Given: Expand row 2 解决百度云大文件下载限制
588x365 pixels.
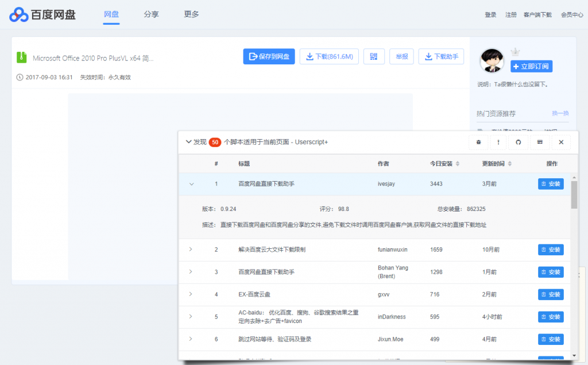Looking at the screenshot, I should pos(191,249).
